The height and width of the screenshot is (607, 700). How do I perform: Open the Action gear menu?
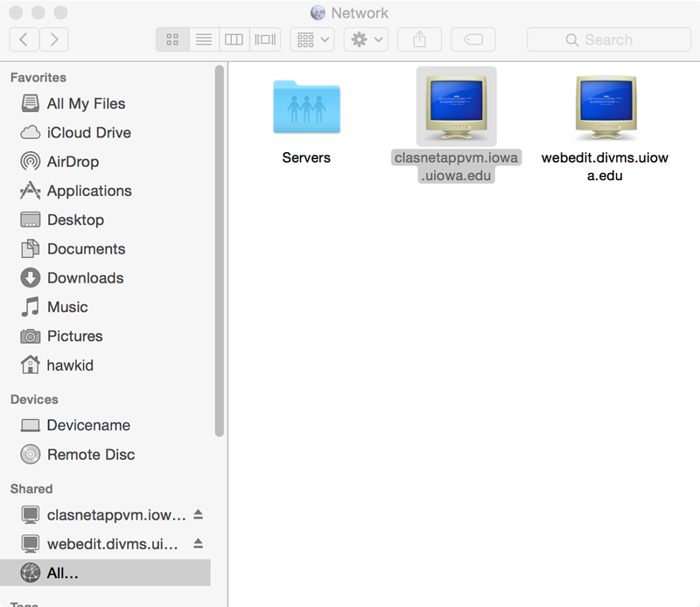[x=366, y=39]
